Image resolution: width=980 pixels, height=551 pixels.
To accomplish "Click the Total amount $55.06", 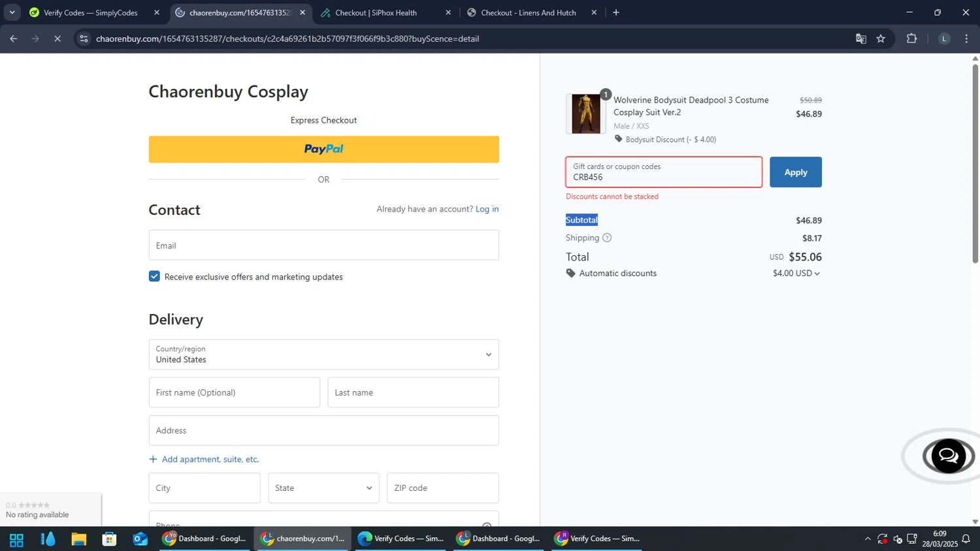I will (x=805, y=257).
